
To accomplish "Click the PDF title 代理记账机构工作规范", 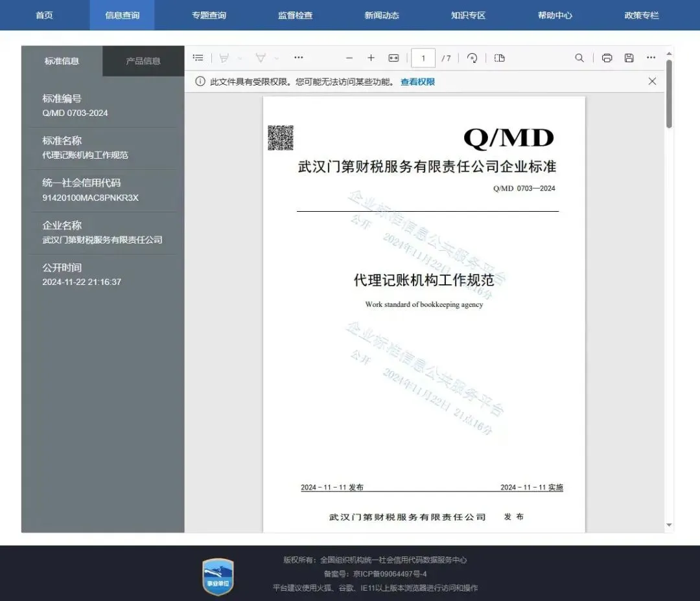I will pos(424,280).
